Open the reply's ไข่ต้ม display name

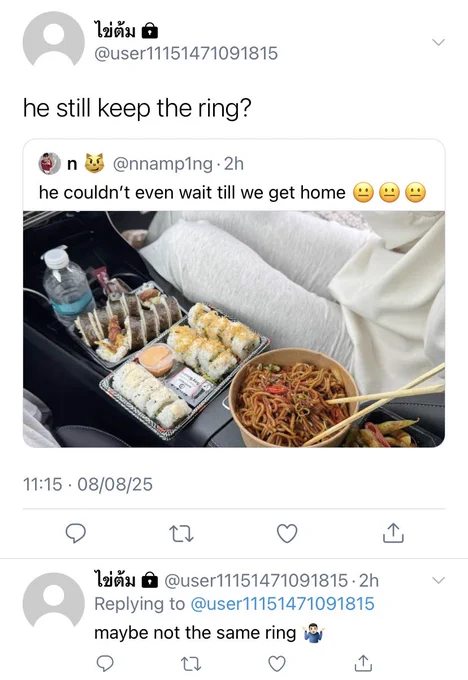pyautogui.click(x=115, y=579)
